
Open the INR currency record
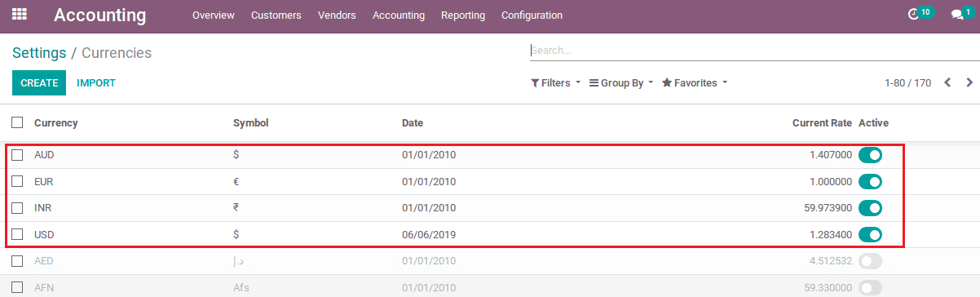tap(43, 208)
